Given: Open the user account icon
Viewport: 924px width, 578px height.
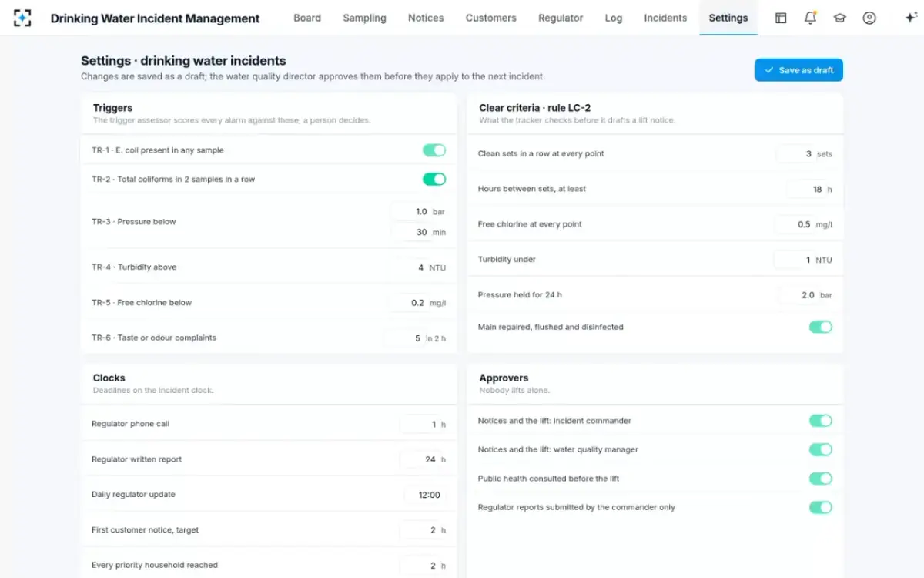Looking at the screenshot, I should (x=869, y=18).
